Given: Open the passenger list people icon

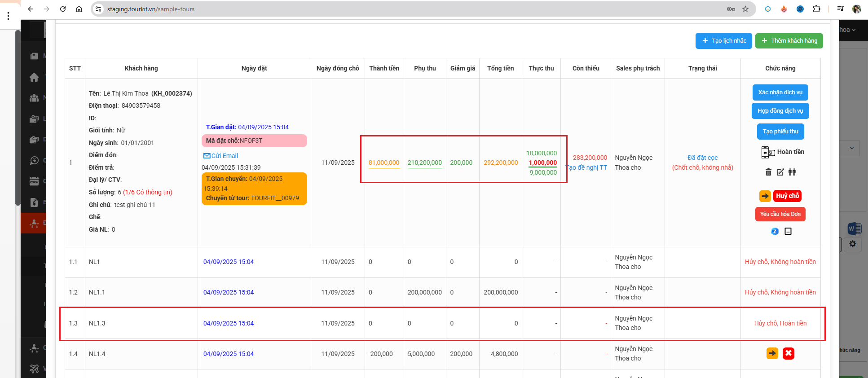Looking at the screenshot, I should (x=792, y=172).
